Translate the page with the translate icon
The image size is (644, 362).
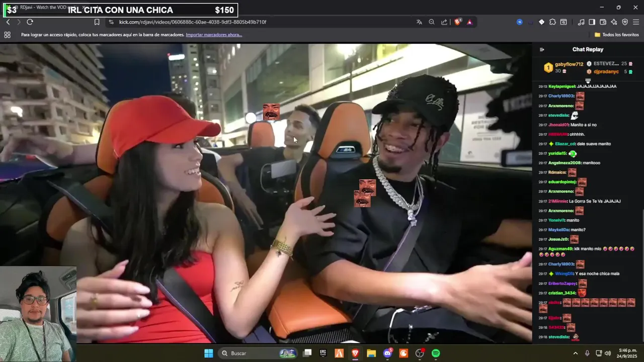(x=419, y=22)
